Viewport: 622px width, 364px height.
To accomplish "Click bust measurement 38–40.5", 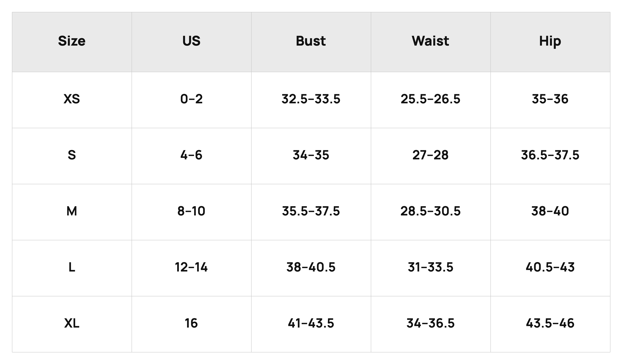I will [311, 267].
